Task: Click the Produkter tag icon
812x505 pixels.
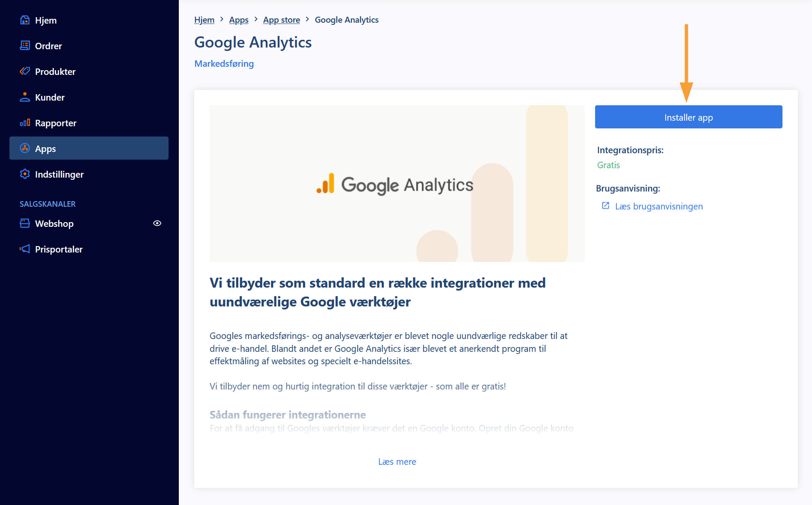Action: (25, 71)
